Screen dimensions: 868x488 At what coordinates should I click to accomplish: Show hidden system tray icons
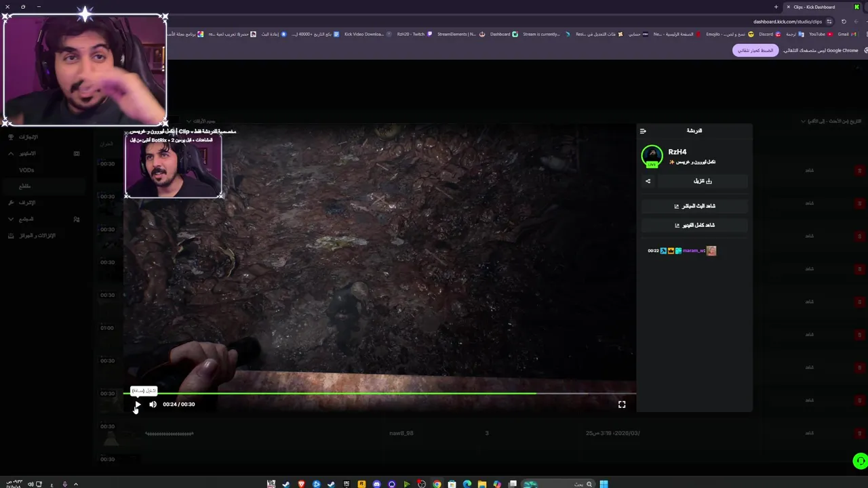(x=75, y=484)
